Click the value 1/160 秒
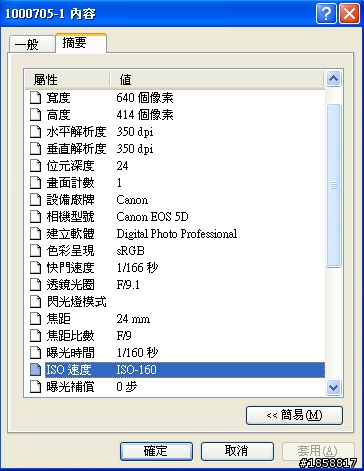Image resolution: width=364 pixels, height=471 pixels. 137,353
